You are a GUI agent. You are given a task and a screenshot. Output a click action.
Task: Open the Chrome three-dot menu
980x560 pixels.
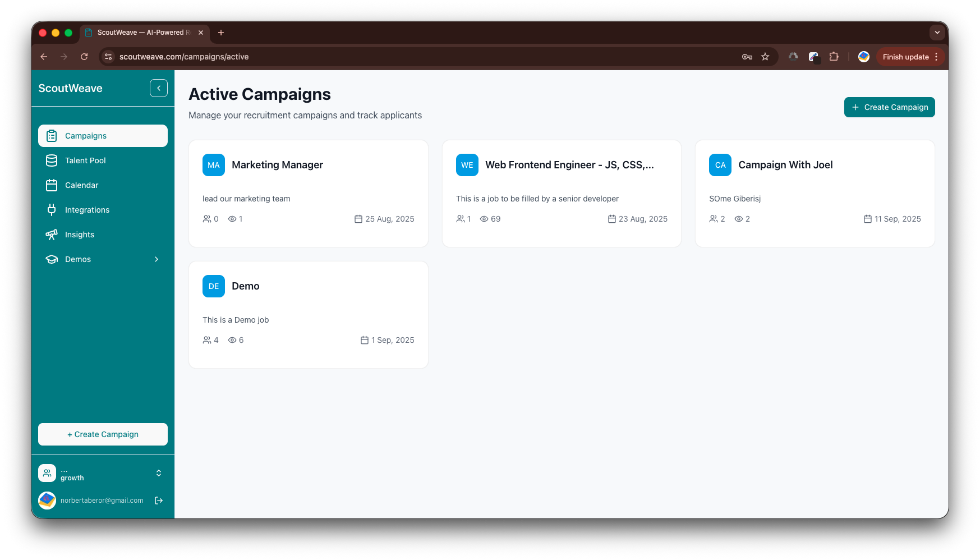tap(936, 57)
